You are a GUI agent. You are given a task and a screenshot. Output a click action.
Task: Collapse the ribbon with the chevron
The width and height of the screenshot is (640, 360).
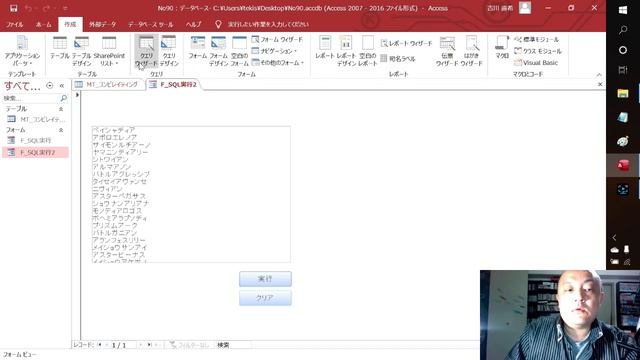599,74
